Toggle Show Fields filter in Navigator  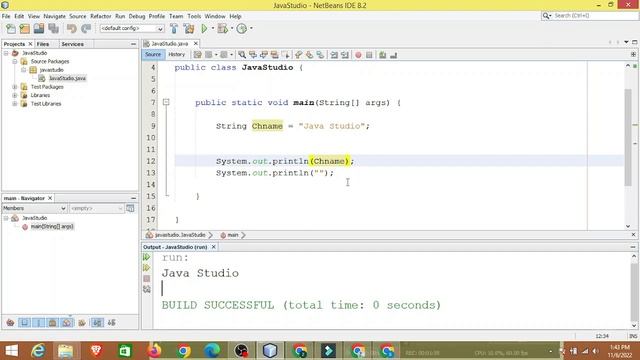point(24,323)
